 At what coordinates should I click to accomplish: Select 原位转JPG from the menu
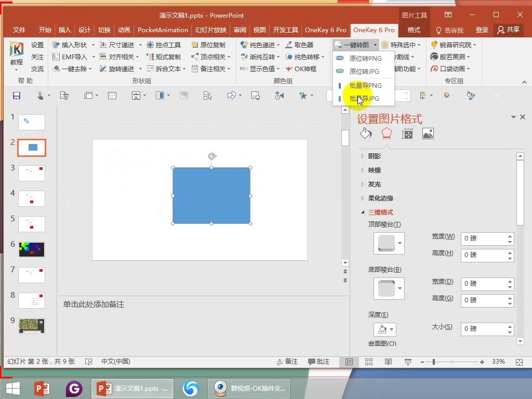point(363,71)
